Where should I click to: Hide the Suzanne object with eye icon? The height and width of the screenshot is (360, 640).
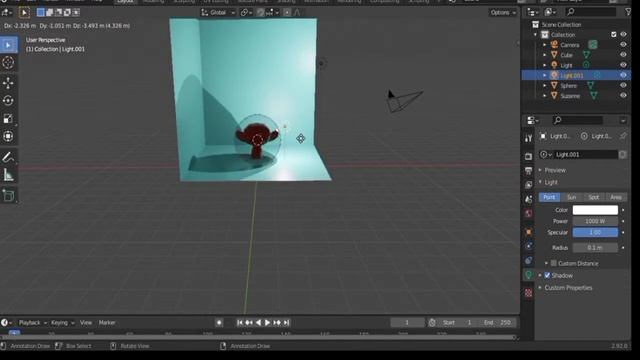623,96
